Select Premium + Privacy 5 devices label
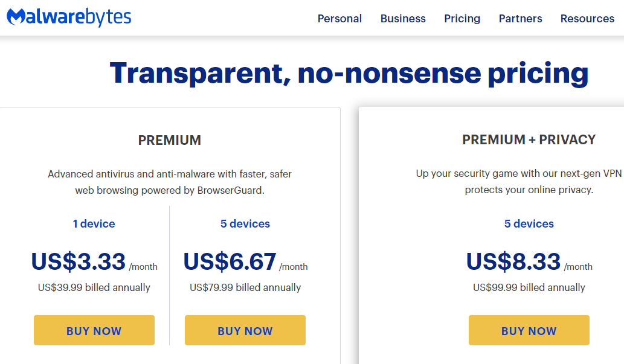The width and height of the screenshot is (624, 364). pos(529,223)
